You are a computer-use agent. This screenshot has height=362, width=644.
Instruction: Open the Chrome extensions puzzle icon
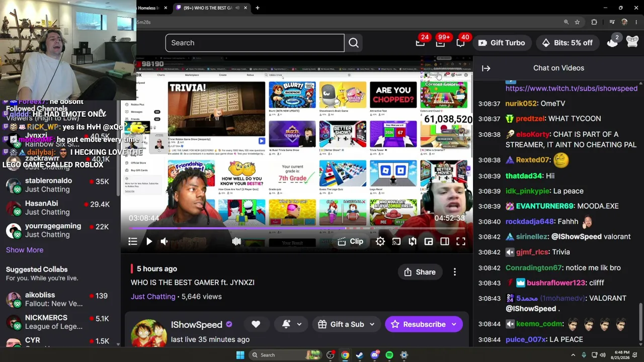point(594,22)
